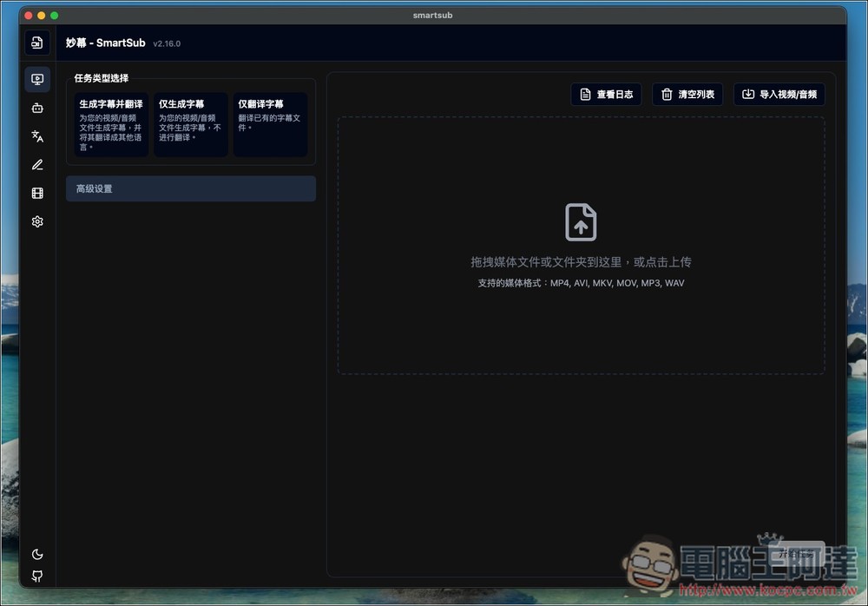Screen dimensions: 868x606
Task: Expand the 高级设置 section
Action: [191, 189]
